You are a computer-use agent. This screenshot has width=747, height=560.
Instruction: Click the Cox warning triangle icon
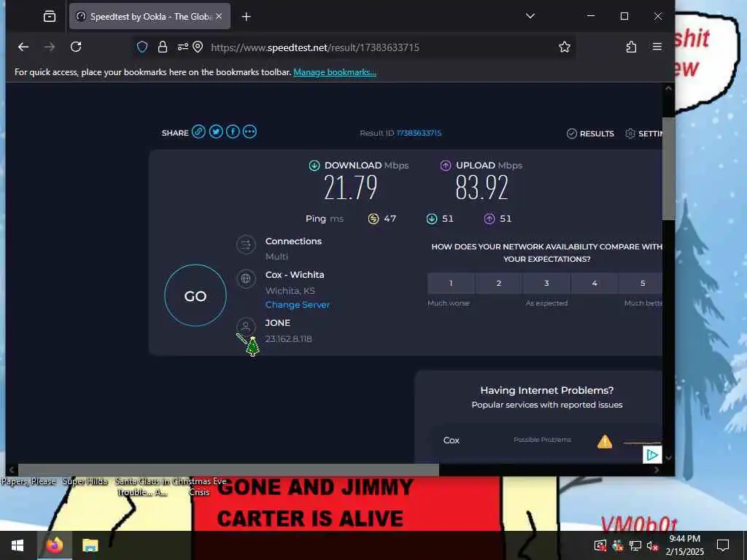coord(605,441)
